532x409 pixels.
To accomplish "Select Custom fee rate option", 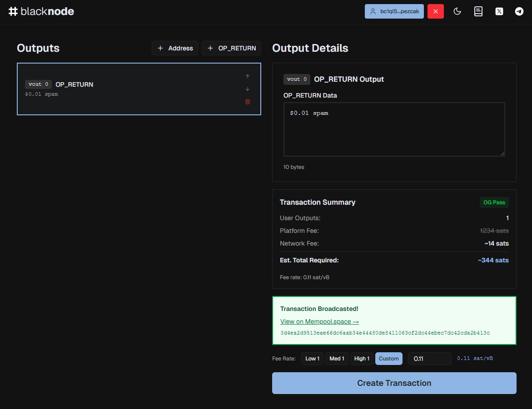I will click(x=388, y=359).
